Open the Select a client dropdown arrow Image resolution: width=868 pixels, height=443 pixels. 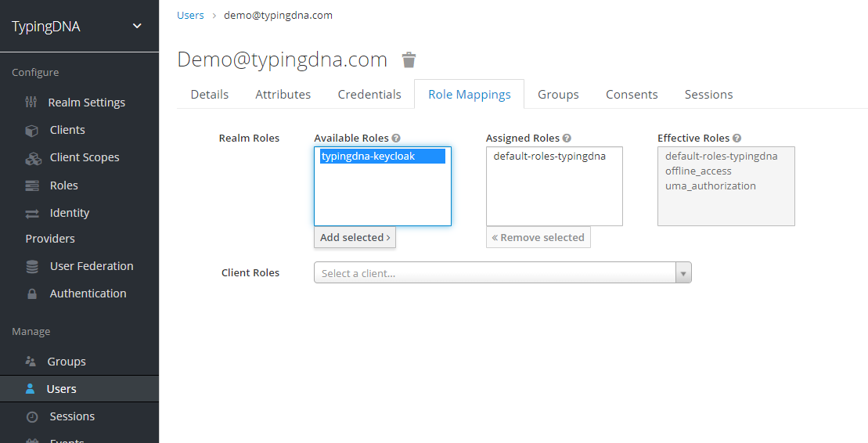tap(683, 273)
